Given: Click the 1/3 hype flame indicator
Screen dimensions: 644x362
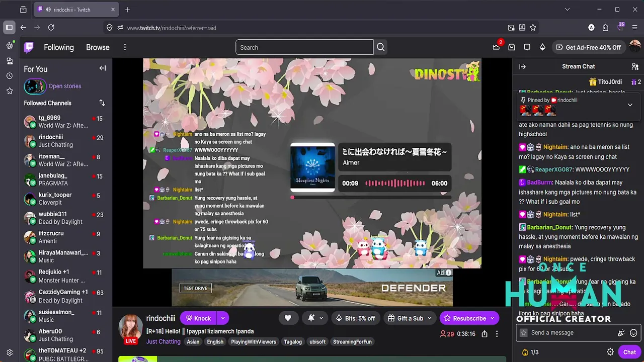Looking at the screenshot, I should coord(530,352).
